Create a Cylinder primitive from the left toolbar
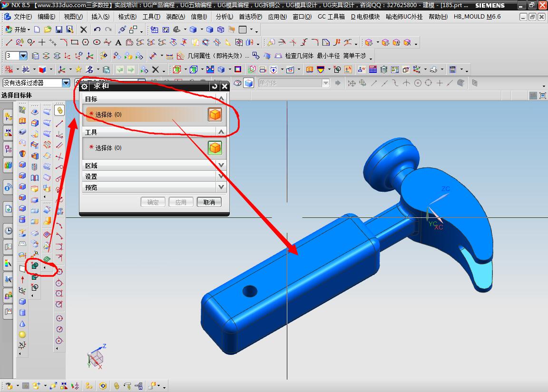This screenshot has height=392, width=548. (22, 313)
